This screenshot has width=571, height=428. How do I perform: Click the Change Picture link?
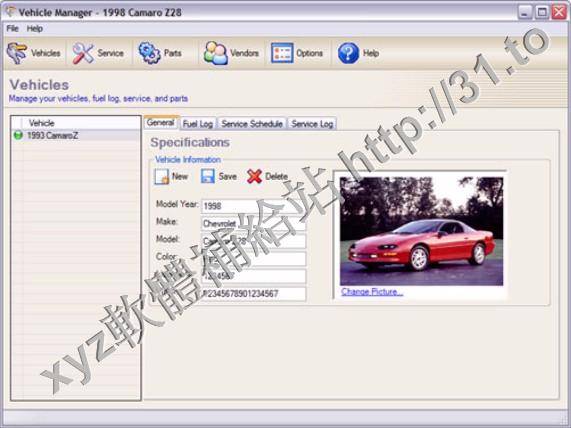372,292
